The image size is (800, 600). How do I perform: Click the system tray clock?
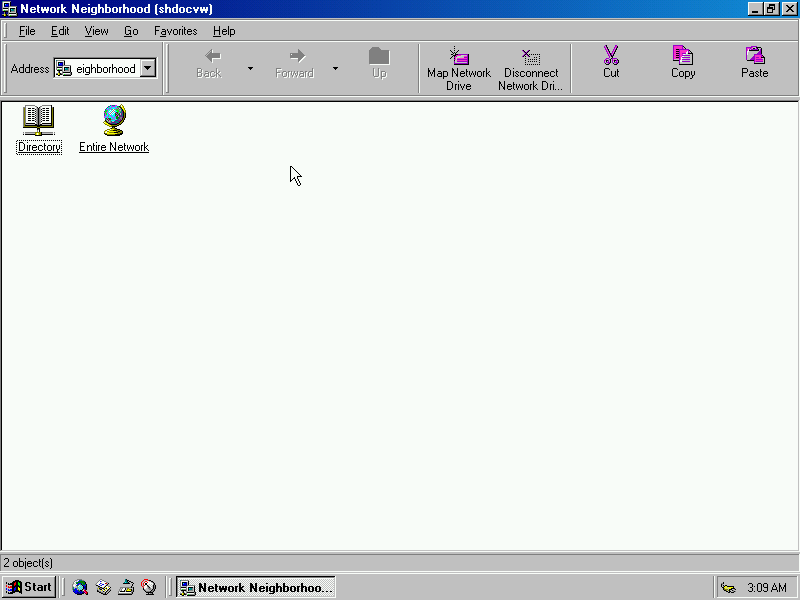tap(766, 588)
